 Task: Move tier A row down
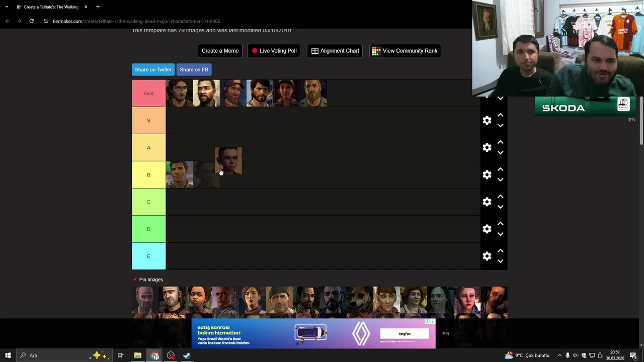500,153
